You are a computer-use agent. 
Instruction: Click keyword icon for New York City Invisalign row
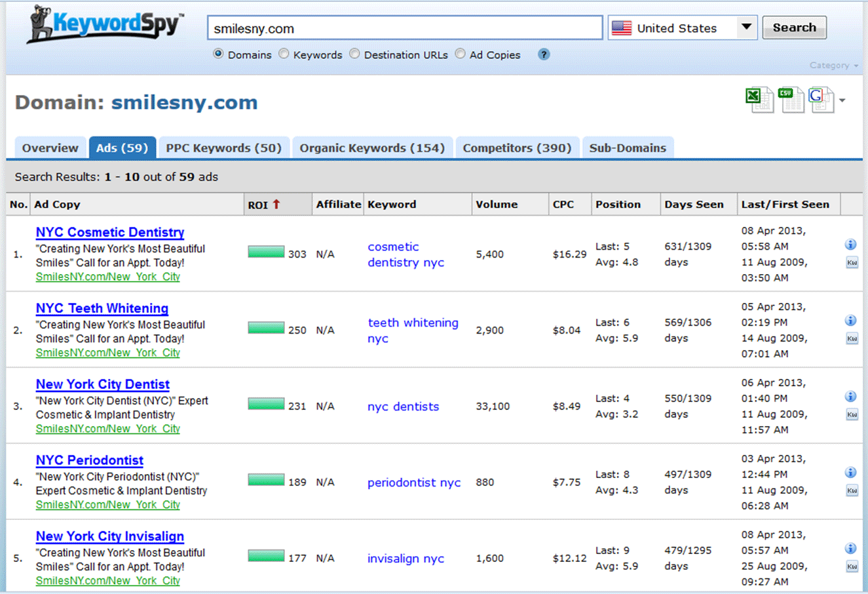click(x=852, y=566)
